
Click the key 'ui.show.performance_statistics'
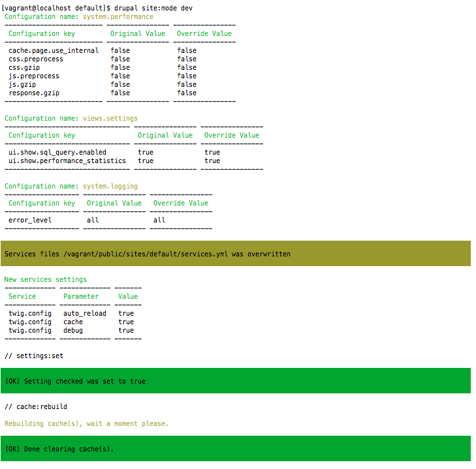pyautogui.click(x=67, y=160)
